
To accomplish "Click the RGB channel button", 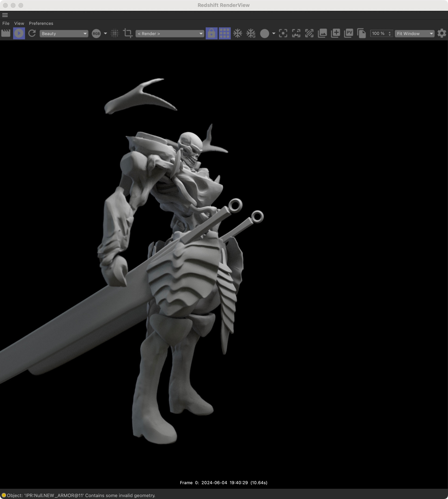I will pyautogui.click(x=96, y=33).
